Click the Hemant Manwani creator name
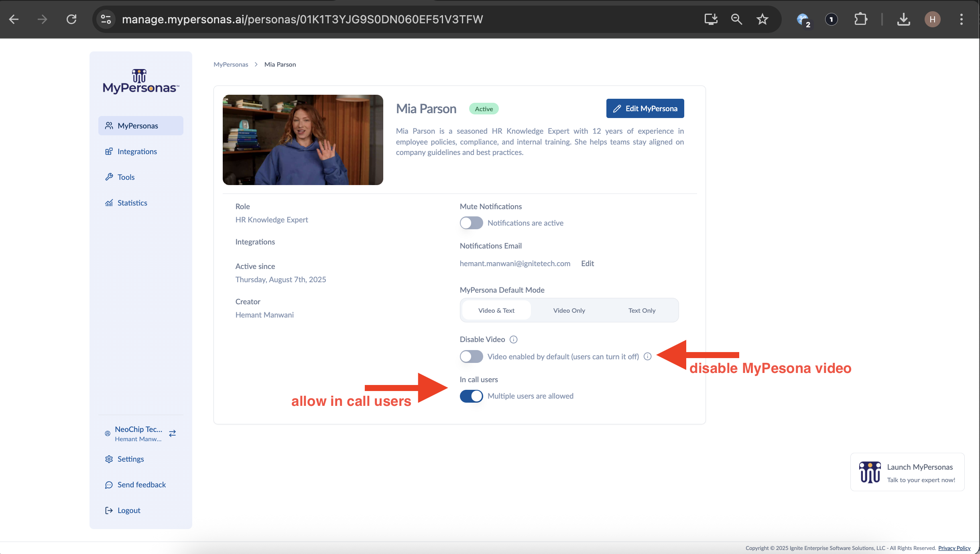The width and height of the screenshot is (980, 554). (264, 315)
